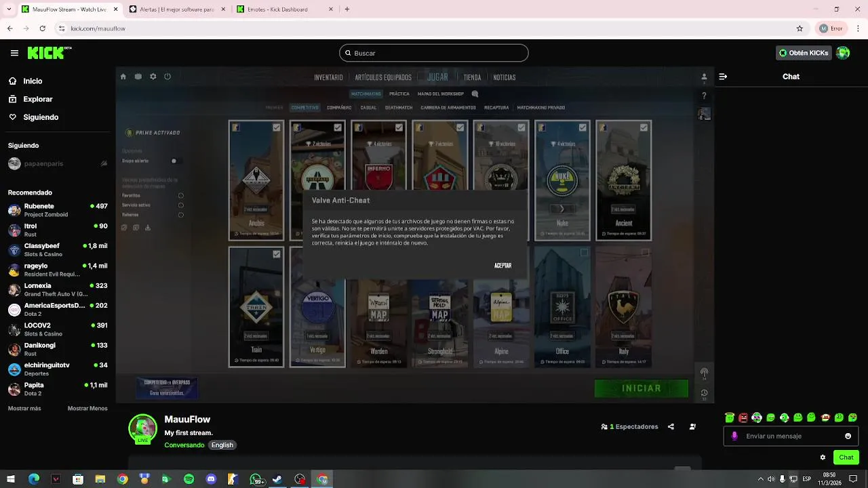Click ACEPTAR in the Valve Anti-Cheat dialog
Viewport: 868px width, 488px height.
point(502,266)
